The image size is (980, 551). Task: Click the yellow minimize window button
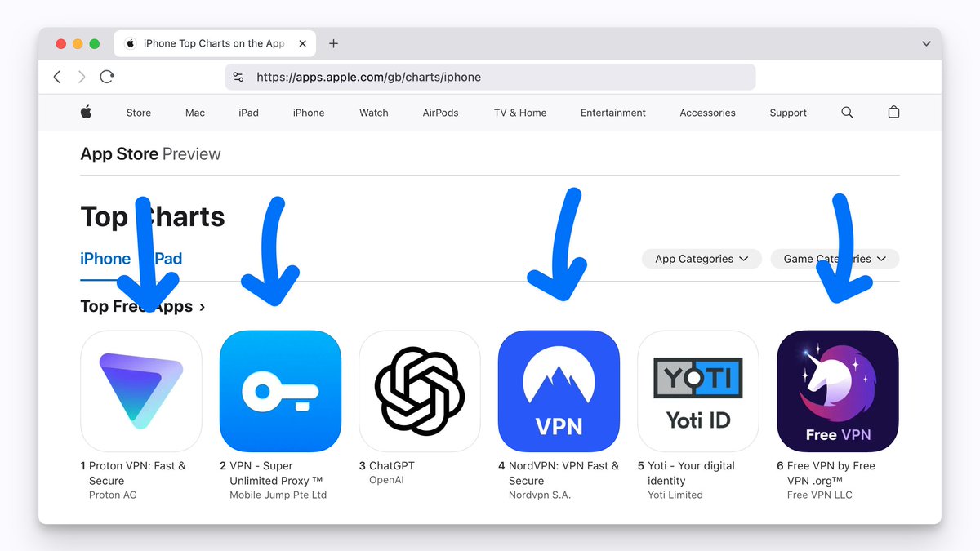click(78, 44)
